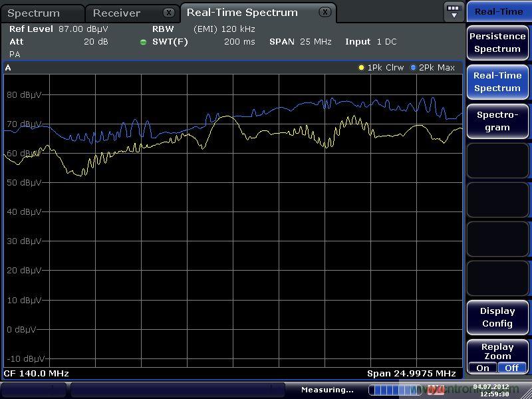Turn Replay Zoom On
The width and height of the screenshot is (532, 399).
[483, 368]
